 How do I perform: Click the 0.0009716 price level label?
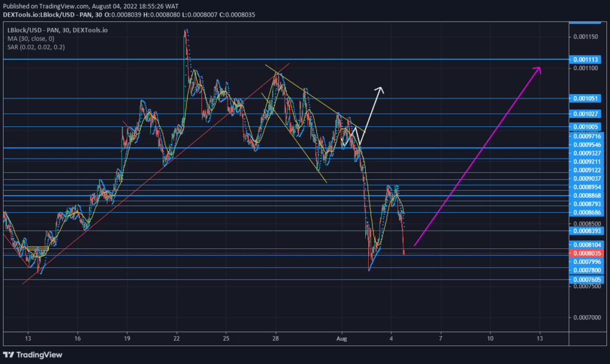587,136
